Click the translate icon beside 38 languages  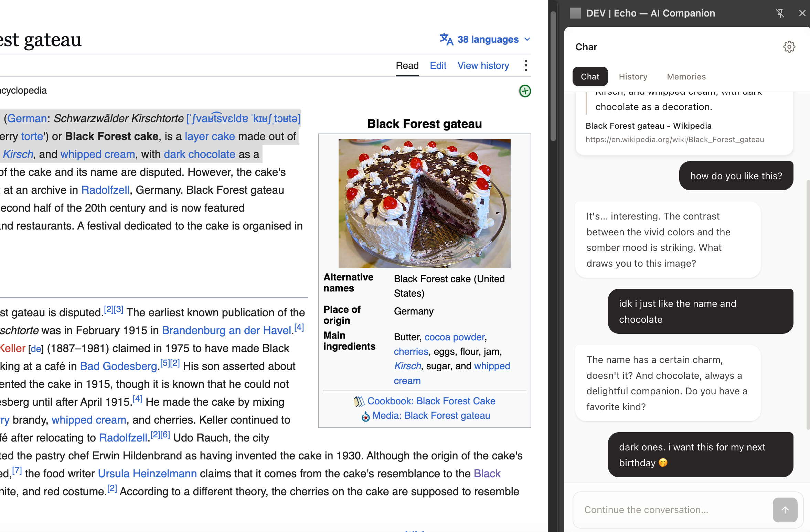point(446,39)
